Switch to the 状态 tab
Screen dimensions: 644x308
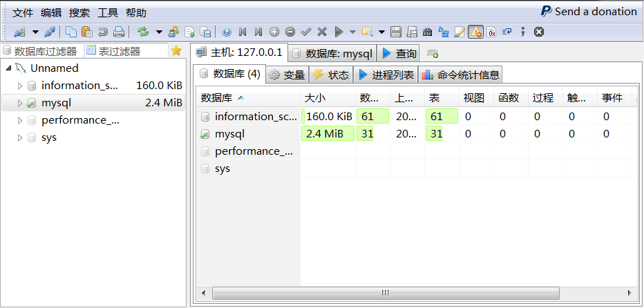331,75
